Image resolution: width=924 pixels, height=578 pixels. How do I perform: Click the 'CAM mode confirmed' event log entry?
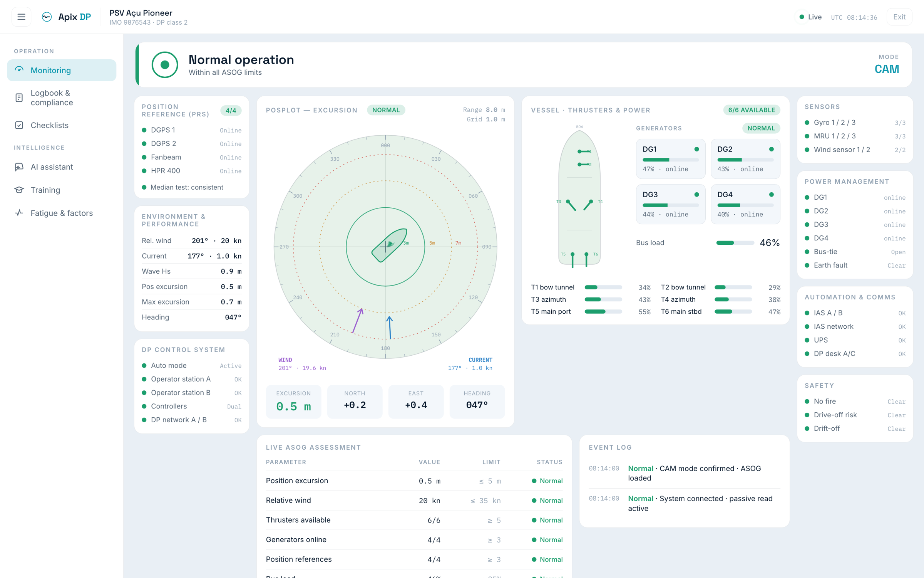point(684,474)
